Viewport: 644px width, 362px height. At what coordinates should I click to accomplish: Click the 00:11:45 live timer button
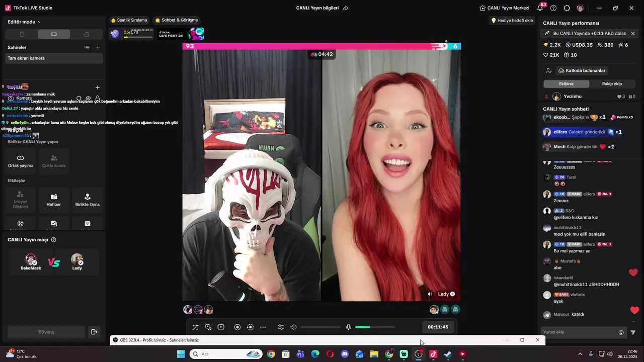coord(438,327)
